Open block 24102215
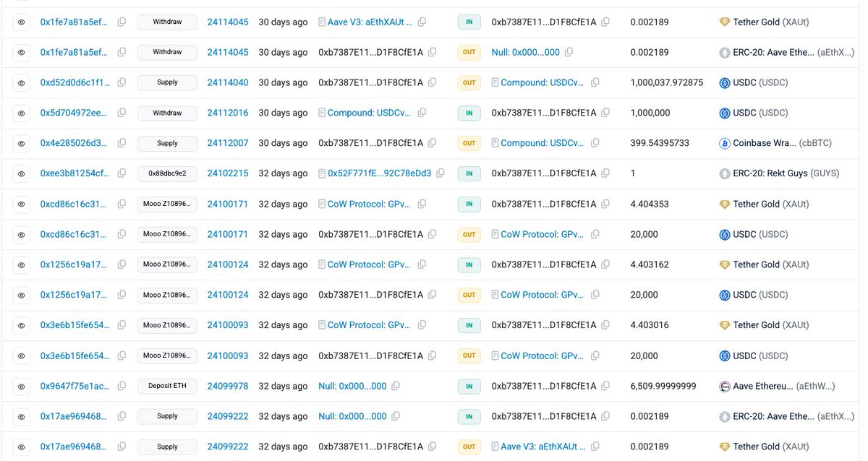Viewport: 868px width, 461px height. point(228,174)
